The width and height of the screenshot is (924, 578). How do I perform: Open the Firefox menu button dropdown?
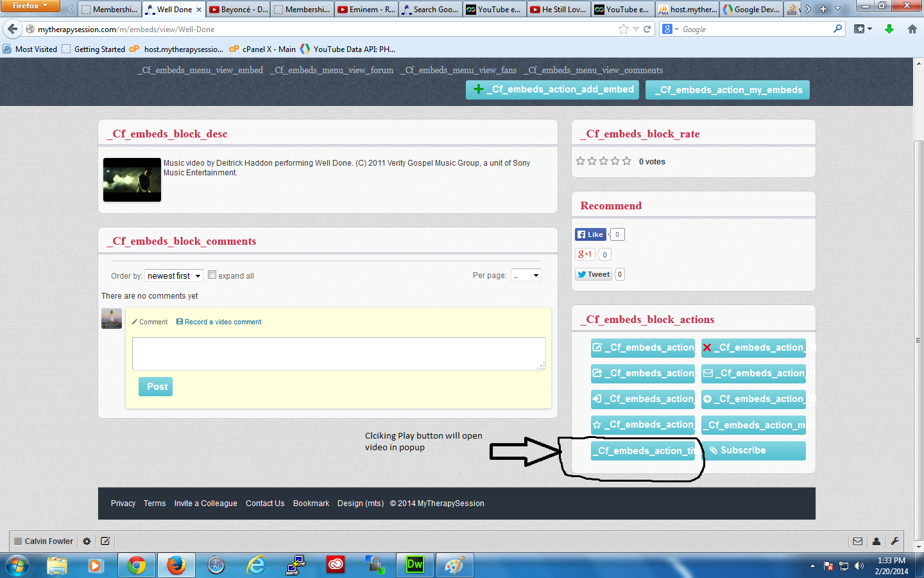click(30, 6)
